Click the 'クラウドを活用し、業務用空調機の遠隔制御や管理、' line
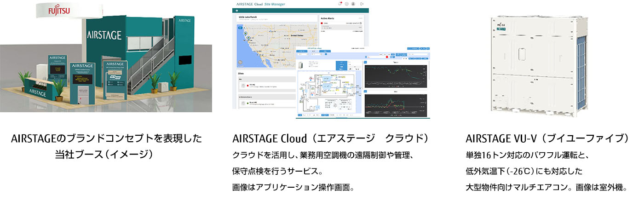The width and height of the screenshot is (644, 207). (324, 155)
